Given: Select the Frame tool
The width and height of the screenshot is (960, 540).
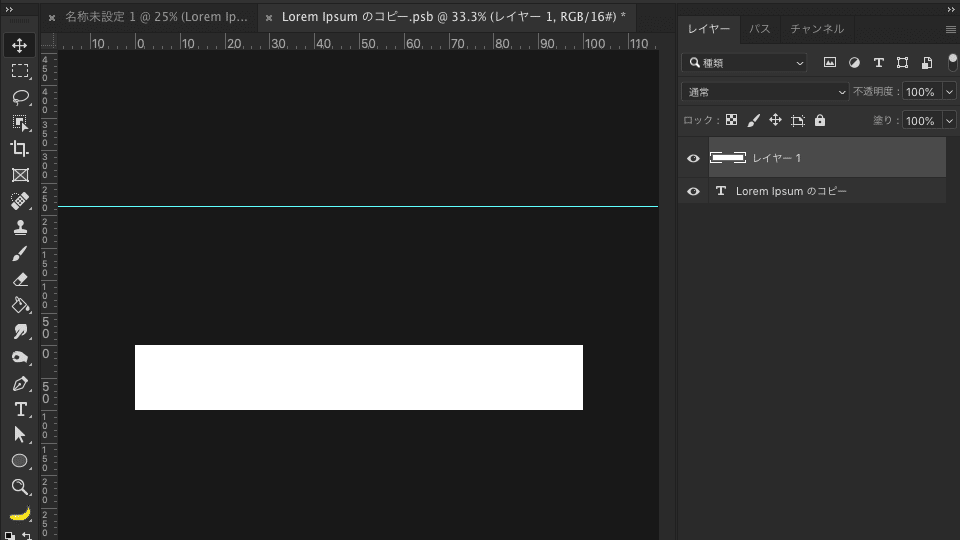Looking at the screenshot, I should [x=20, y=175].
